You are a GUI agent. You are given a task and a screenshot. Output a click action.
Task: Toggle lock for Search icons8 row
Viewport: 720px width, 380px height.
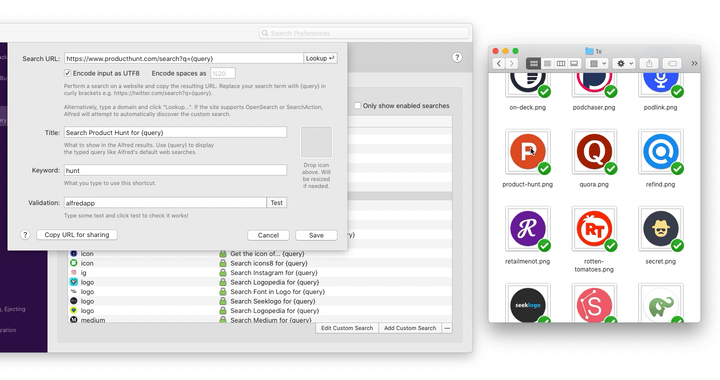click(223, 263)
